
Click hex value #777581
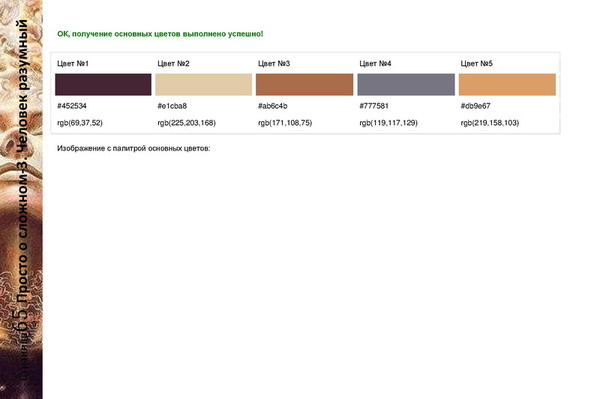coord(374,106)
